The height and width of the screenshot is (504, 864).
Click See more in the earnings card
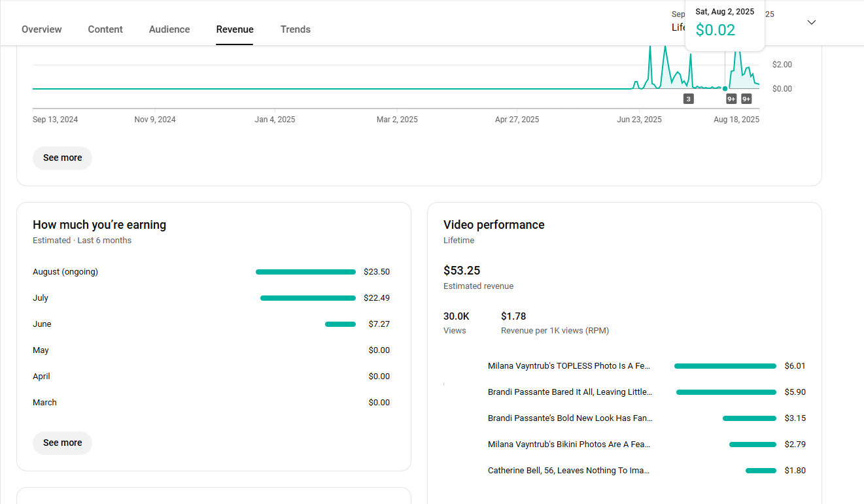pos(62,443)
